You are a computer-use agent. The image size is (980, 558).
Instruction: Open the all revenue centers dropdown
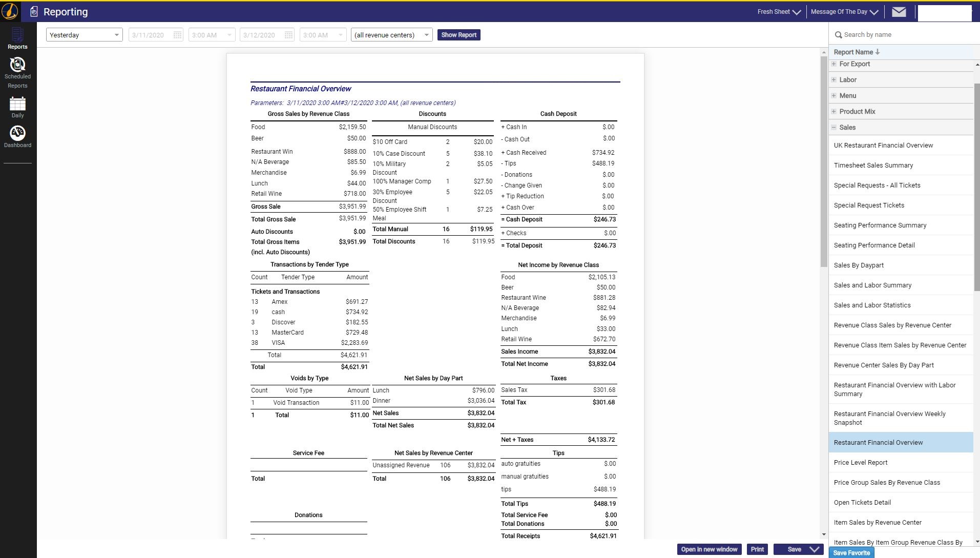point(392,35)
